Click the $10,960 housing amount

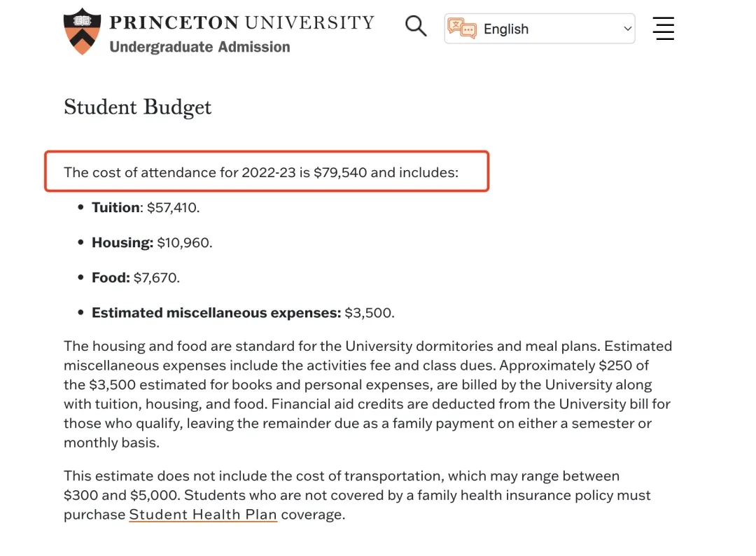pos(184,242)
